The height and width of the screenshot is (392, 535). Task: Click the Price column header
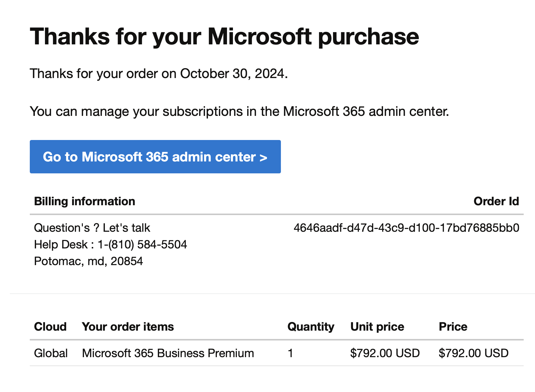pos(452,326)
